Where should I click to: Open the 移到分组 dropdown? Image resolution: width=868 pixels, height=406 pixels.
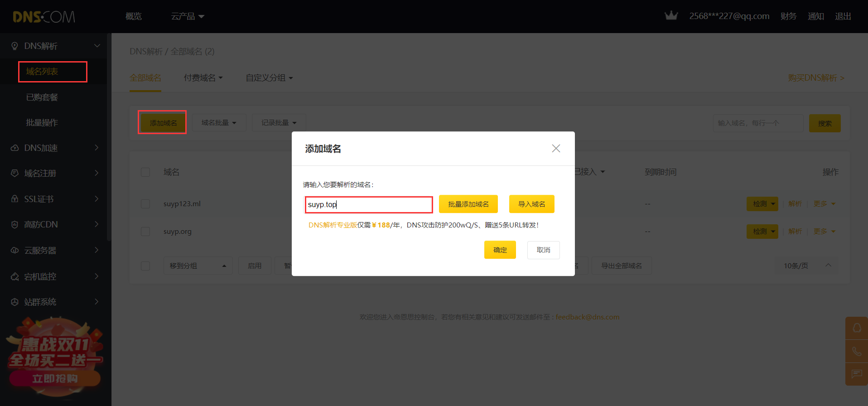(x=198, y=266)
